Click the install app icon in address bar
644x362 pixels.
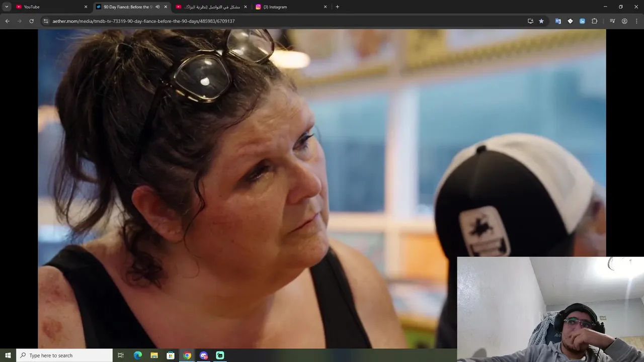pos(530,21)
